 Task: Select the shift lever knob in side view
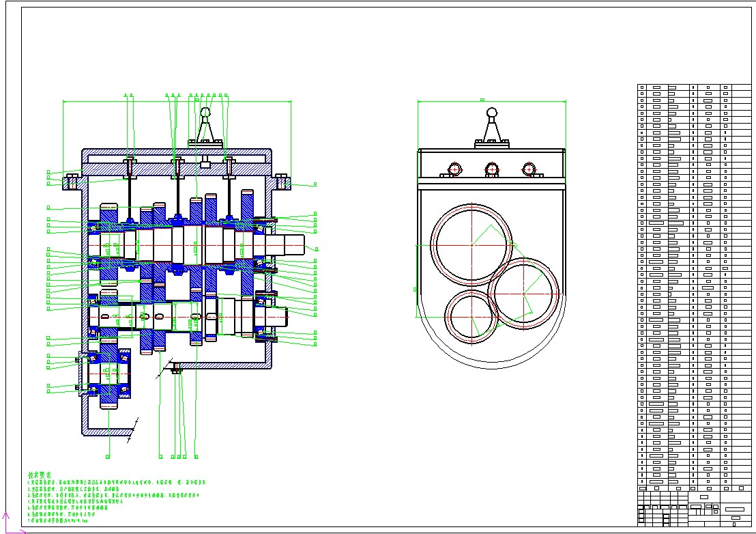click(x=492, y=113)
